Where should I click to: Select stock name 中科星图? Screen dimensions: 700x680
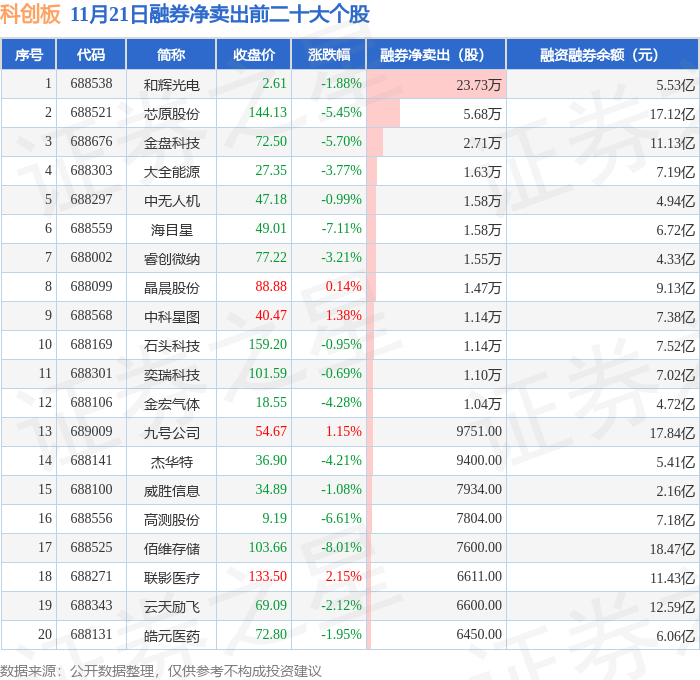click(171, 317)
